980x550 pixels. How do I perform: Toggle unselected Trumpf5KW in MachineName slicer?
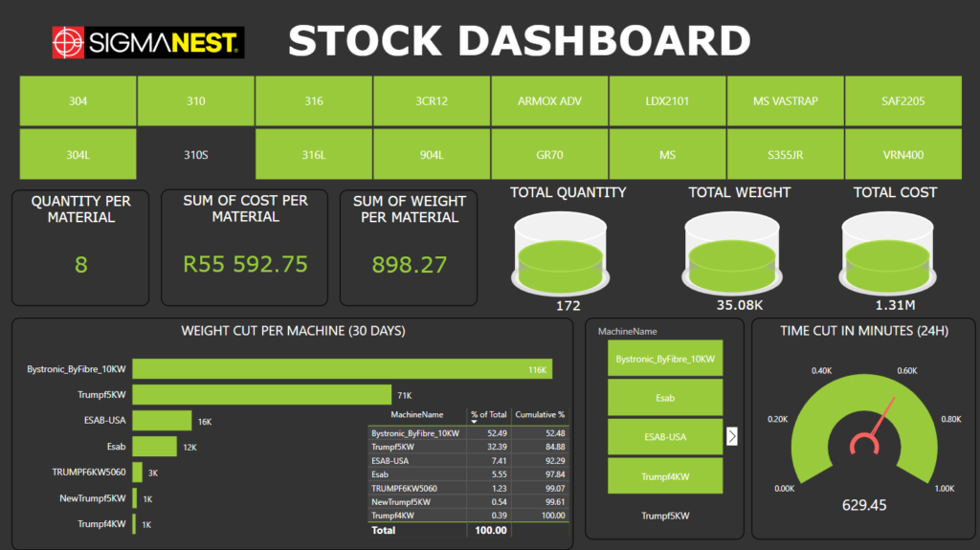point(665,516)
